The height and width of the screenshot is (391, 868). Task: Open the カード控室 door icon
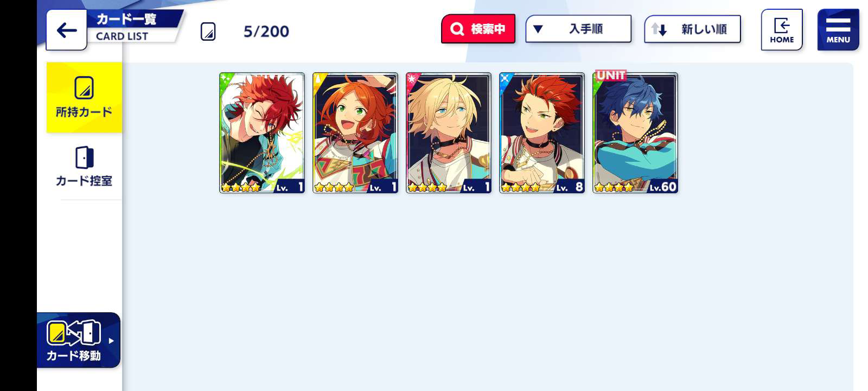pos(84,157)
